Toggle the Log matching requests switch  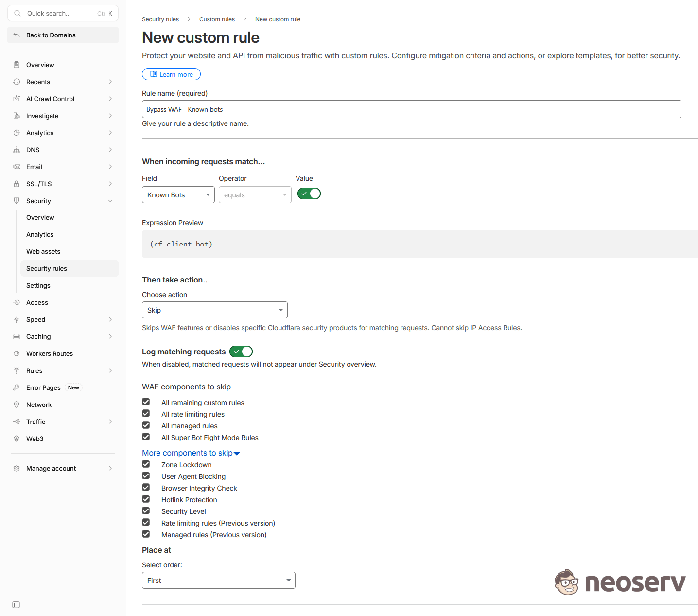[241, 352]
